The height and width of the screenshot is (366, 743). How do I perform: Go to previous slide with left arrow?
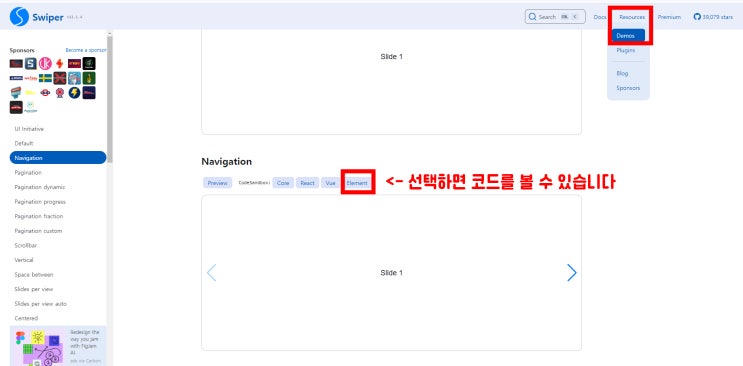211,273
